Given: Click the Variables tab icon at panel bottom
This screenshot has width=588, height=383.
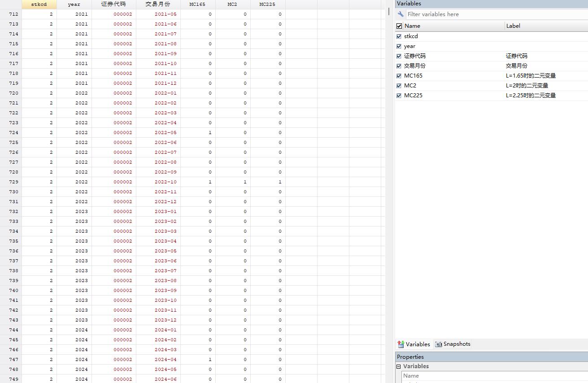Looking at the screenshot, I should click(x=401, y=344).
